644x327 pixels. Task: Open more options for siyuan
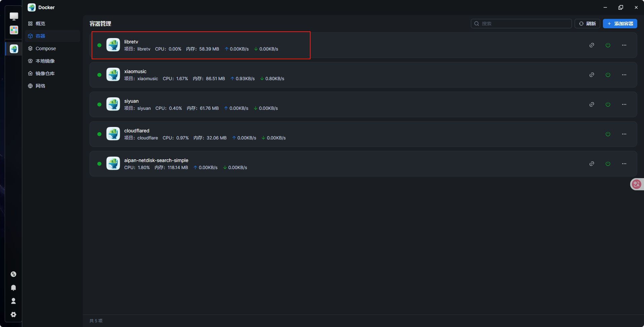point(624,104)
